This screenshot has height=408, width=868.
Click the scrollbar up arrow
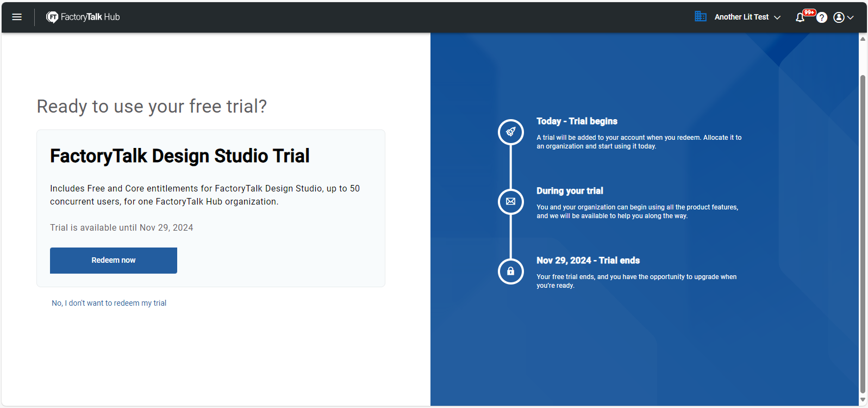tap(863, 39)
